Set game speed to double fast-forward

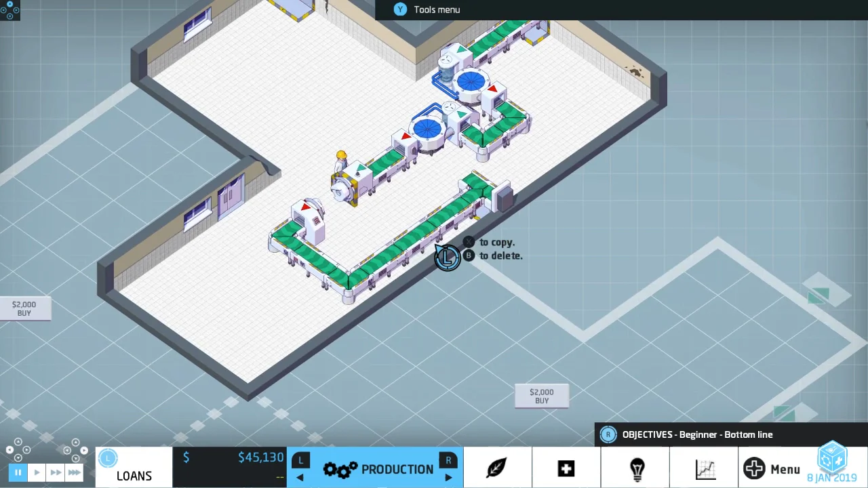click(x=56, y=472)
